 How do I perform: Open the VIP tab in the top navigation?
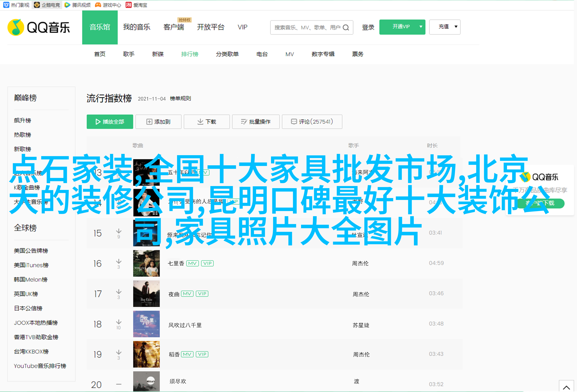pos(242,27)
